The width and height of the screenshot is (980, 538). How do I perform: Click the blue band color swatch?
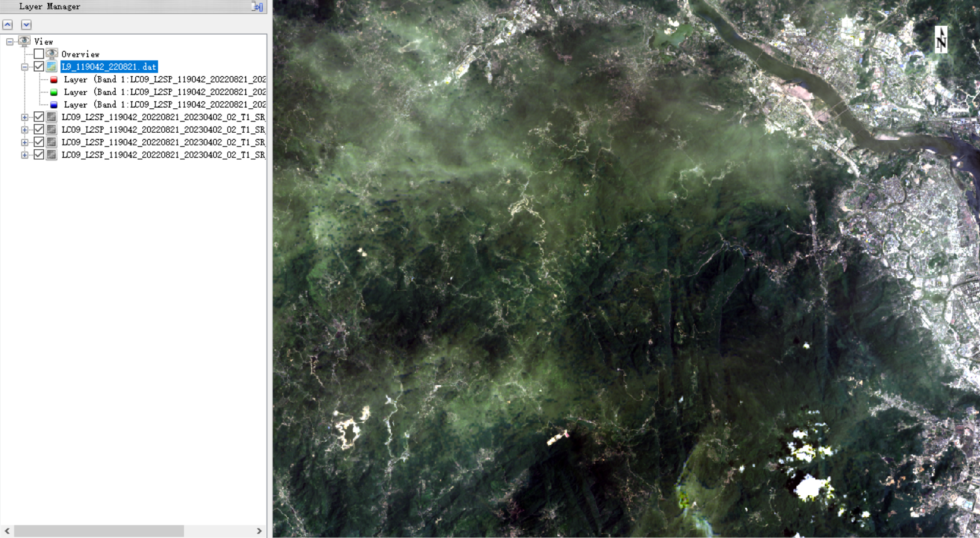tap(53, 105)
